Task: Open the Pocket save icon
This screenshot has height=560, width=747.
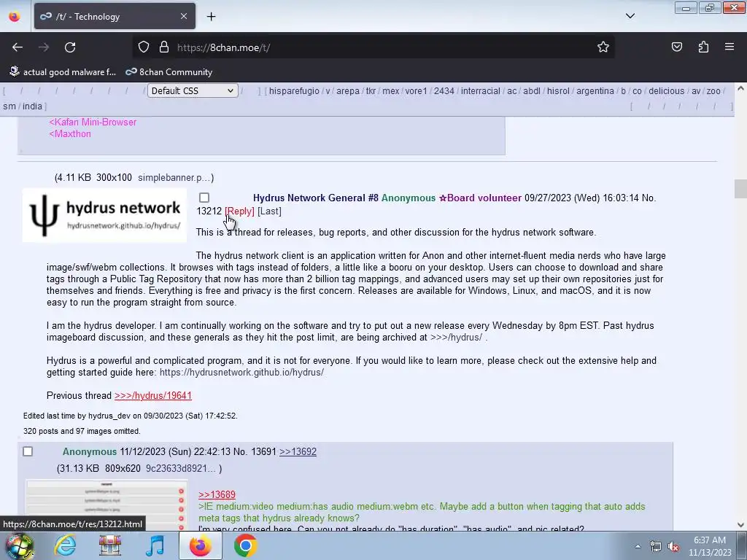Action: 676,47
